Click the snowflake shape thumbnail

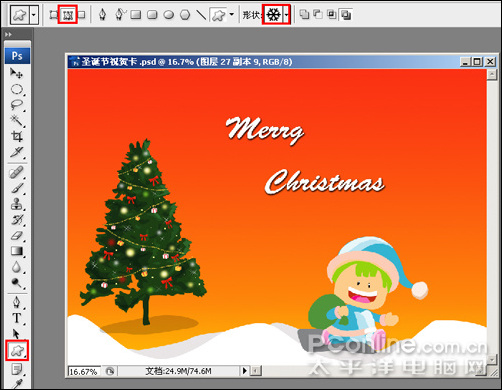(274, 15)
